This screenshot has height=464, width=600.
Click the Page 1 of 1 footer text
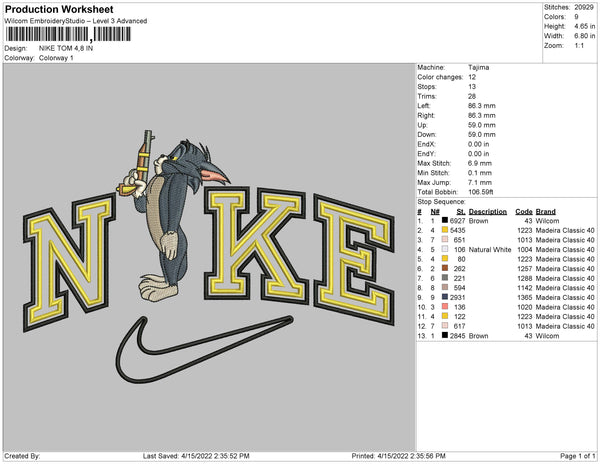tap(577, 456)
